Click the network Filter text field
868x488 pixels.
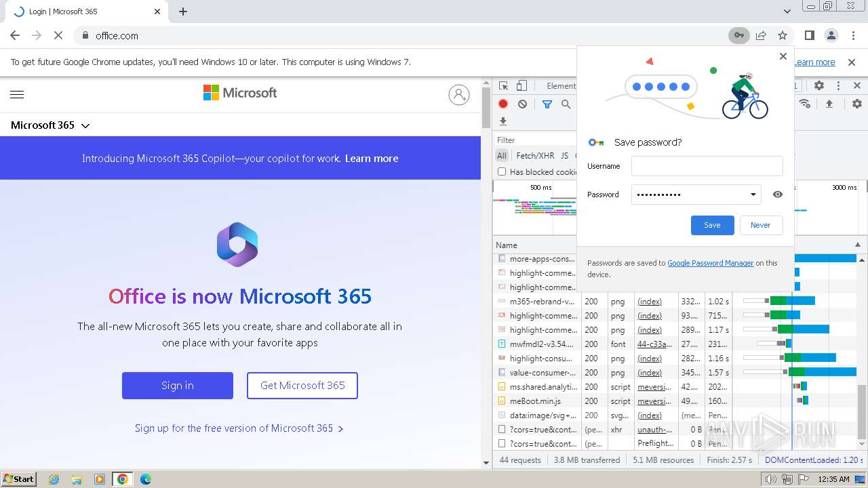[536, 140]
